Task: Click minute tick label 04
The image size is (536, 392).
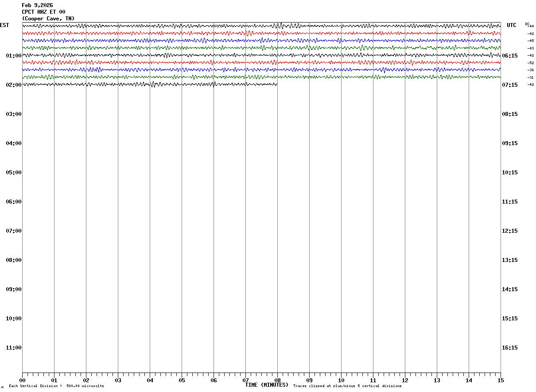Action: coord(150,380)
